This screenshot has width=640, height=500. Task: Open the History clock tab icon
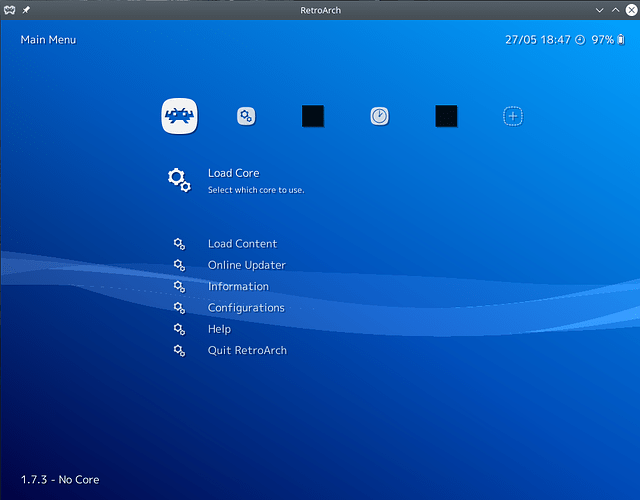click(x=380, y=116)
